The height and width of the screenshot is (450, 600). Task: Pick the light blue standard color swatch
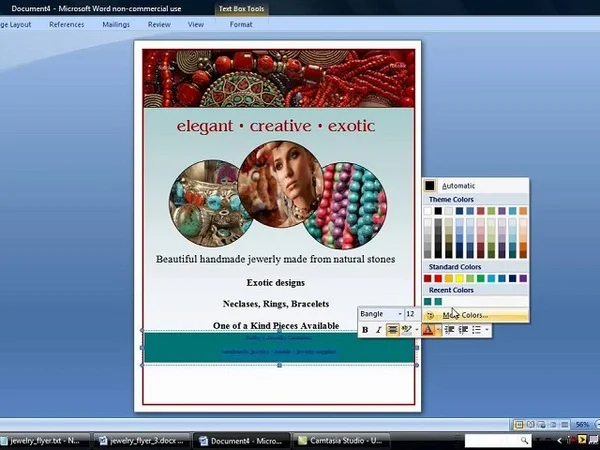pos(491,279)
